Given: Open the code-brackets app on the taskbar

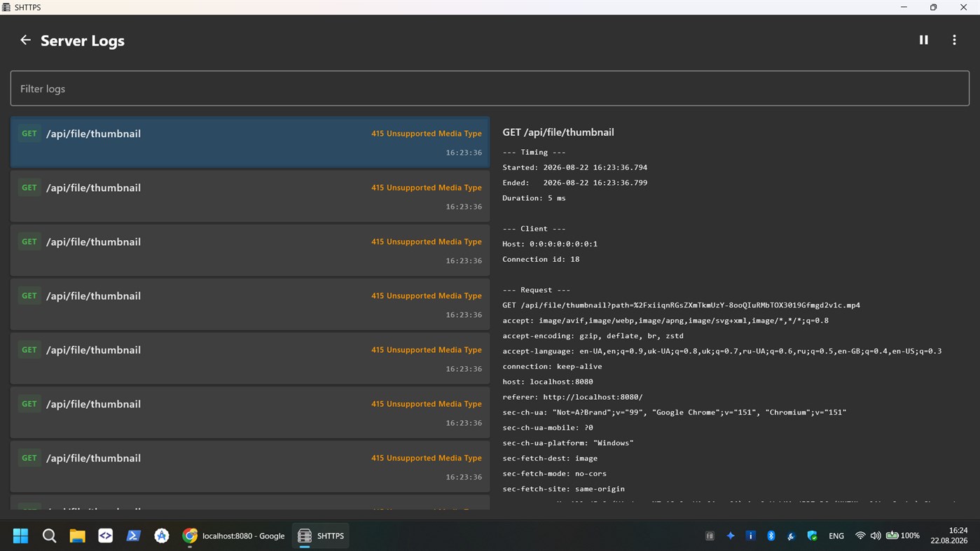Looking at the screenshot, I should 105,536.
